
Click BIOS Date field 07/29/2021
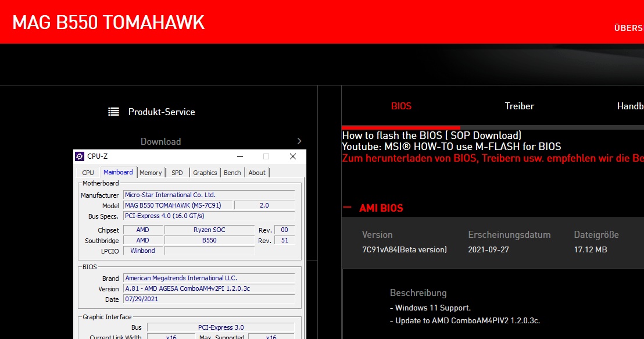click(209, 299)
